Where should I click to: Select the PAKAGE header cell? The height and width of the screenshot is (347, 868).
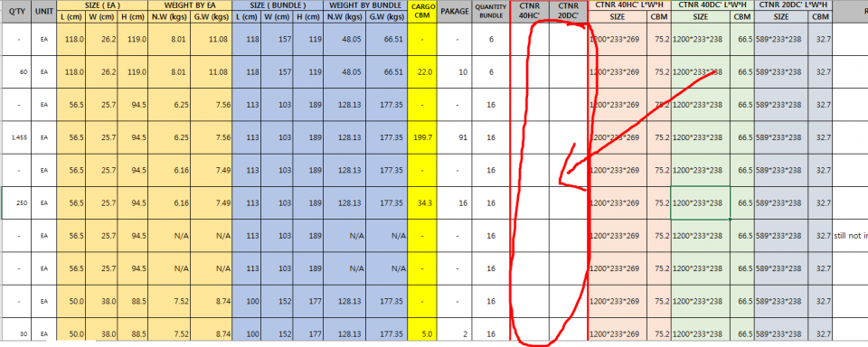(455, 12)
